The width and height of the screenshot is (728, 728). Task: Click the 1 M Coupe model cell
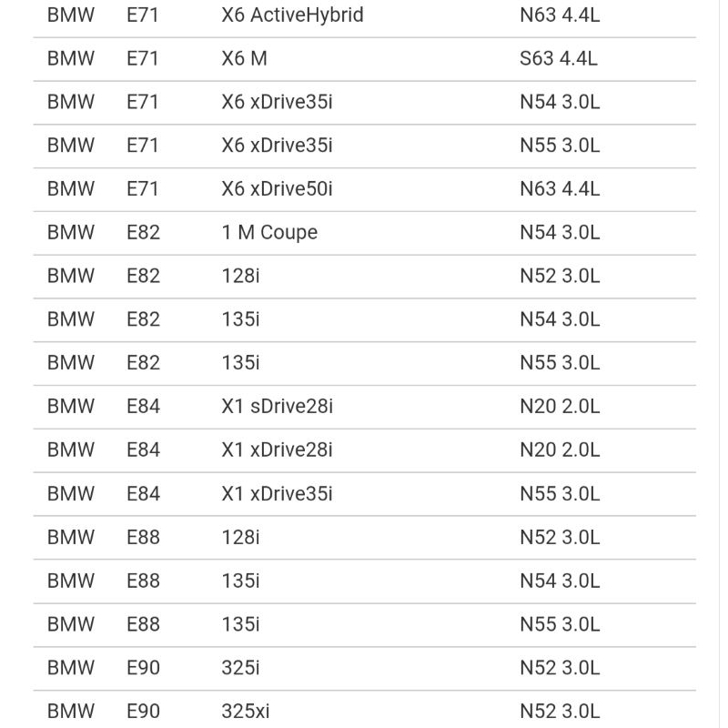click(x=269, y=232)
